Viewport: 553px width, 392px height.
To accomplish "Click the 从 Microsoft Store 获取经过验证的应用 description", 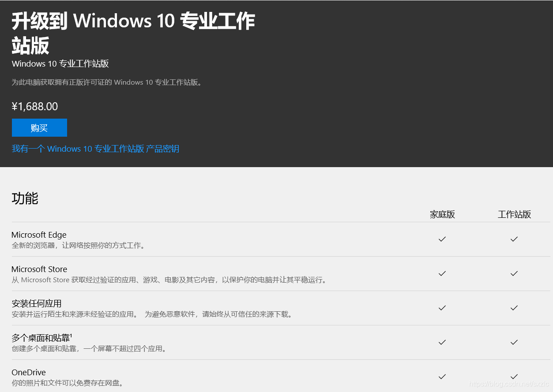I will pyautogui.click(x=170, y=280).
